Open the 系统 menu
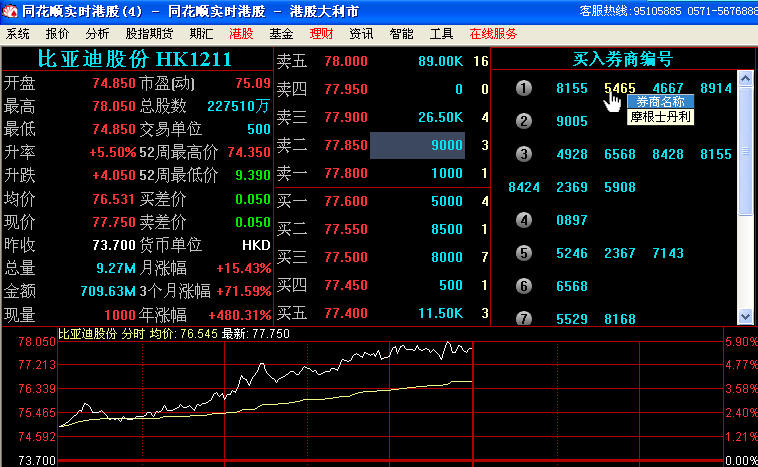 point(18,33)
